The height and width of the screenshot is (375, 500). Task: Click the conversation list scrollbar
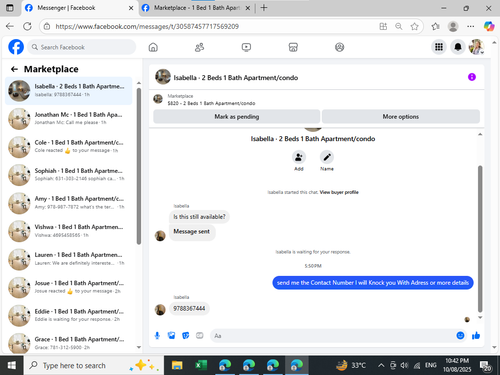pyautogui.click(x=139, y=166)
